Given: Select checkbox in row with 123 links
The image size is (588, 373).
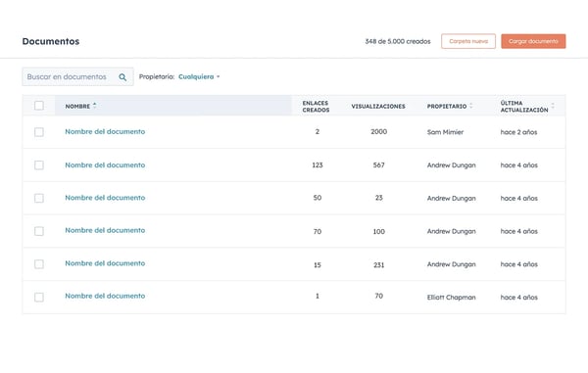Looking at the screenshot, I should (x=39, y=165).
